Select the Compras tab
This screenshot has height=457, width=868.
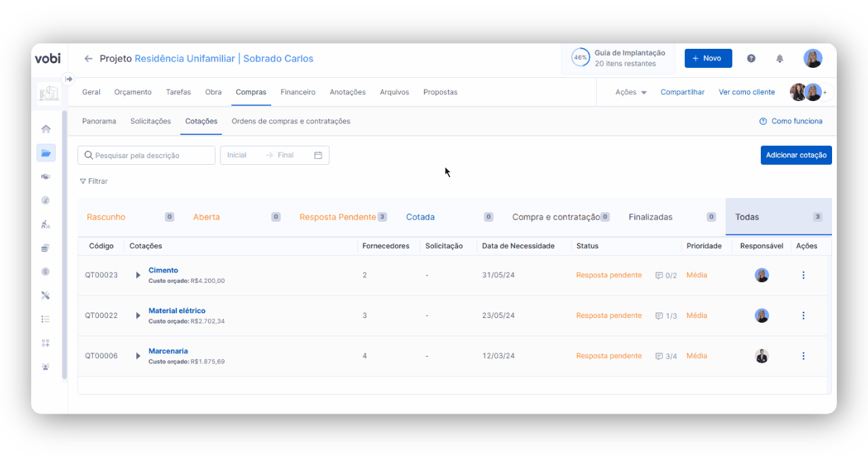[x=251, y=92]
